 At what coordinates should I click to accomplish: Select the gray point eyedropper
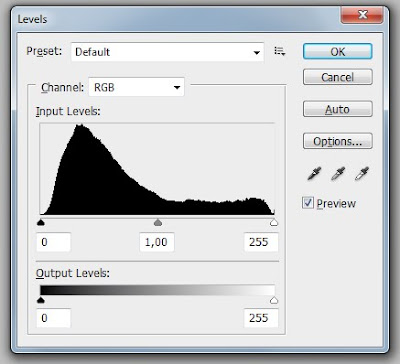[x=338, y=173]
